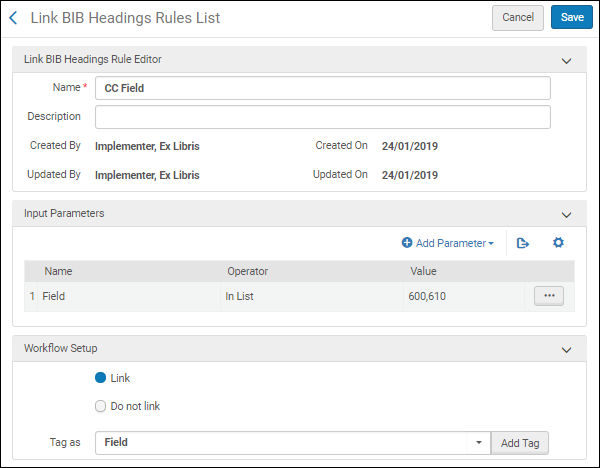Collapse the Input Parameters section

pos(566,215)
